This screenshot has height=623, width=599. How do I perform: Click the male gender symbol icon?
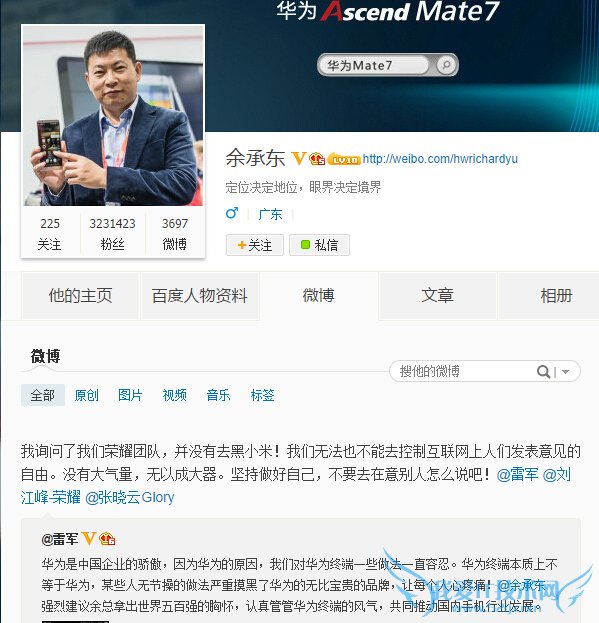coord(232,213)
